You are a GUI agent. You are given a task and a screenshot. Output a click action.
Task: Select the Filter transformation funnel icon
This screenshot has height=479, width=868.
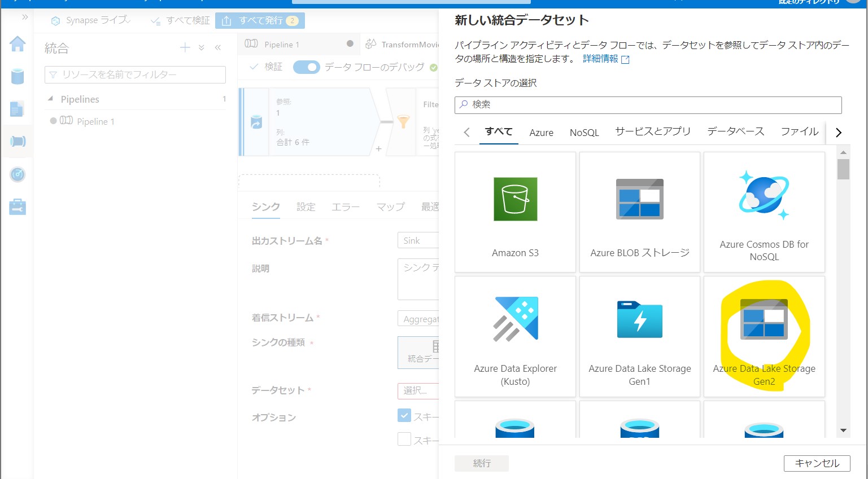(403, 121)
